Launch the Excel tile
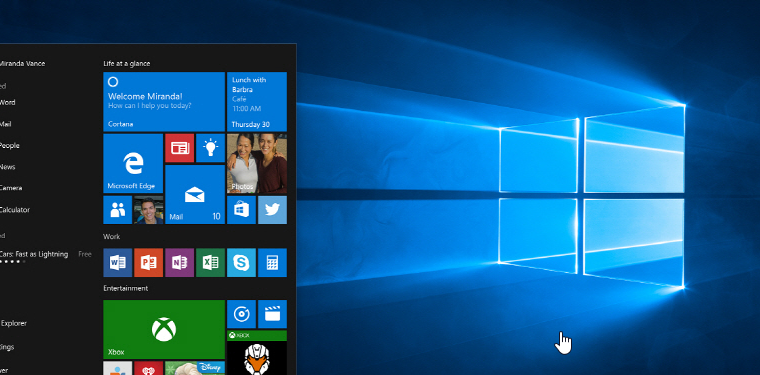 [210, 263]
